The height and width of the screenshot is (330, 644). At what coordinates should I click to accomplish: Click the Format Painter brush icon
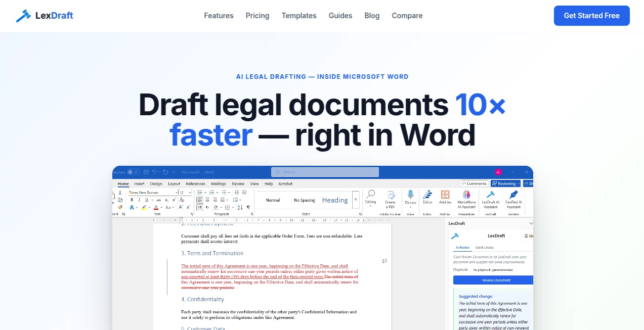point(120,207)
